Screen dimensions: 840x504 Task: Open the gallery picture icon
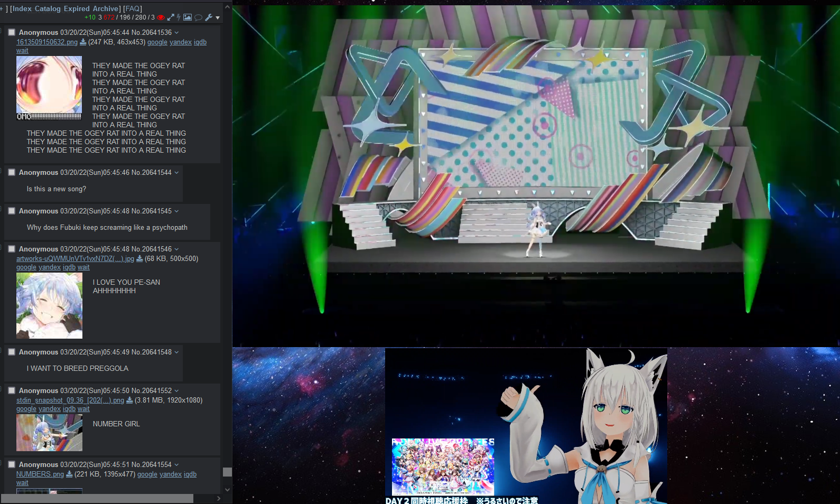(188, 17)
